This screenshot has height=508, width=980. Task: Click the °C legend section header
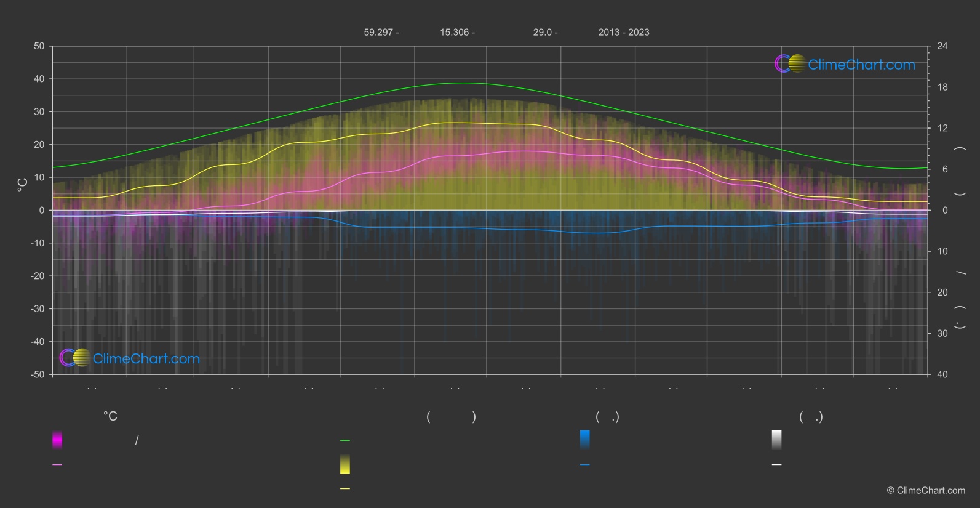(x=110, y=417)
